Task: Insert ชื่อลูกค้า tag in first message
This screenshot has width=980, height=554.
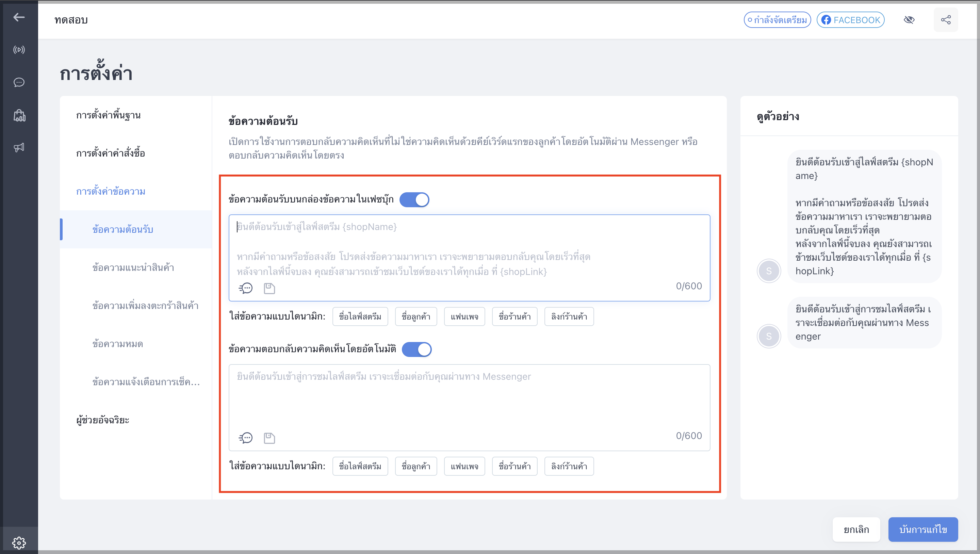Action: [416, 316]
